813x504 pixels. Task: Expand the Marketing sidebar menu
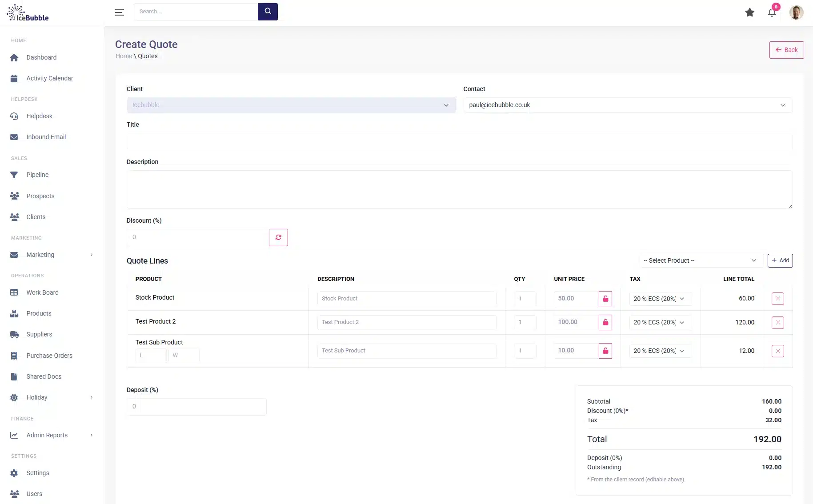52,255
